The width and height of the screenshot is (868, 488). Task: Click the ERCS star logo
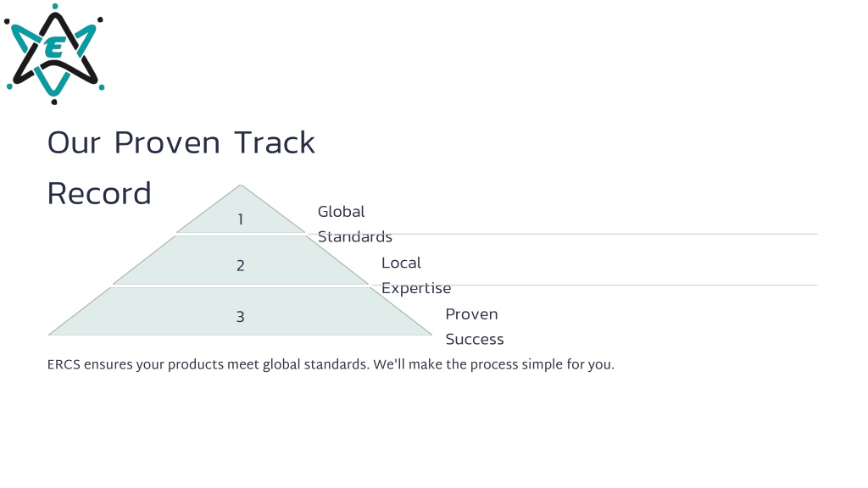[x=54, y=53]
